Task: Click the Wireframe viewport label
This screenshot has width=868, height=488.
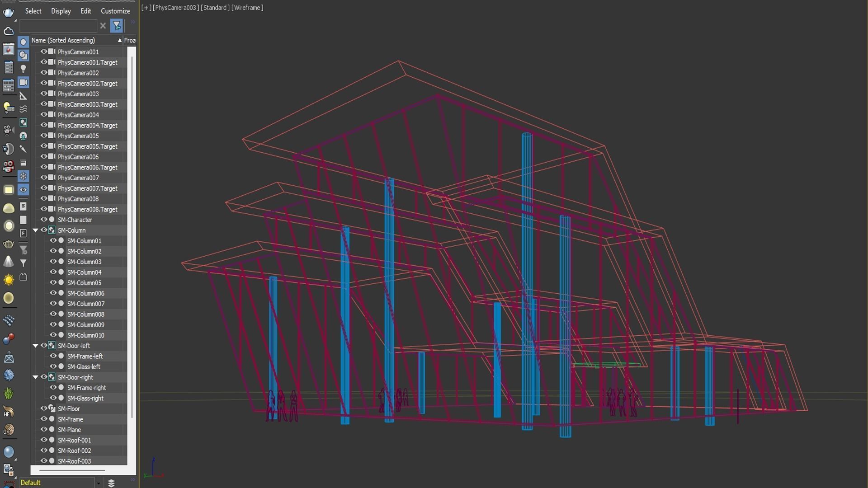Action: coord(247,8)
